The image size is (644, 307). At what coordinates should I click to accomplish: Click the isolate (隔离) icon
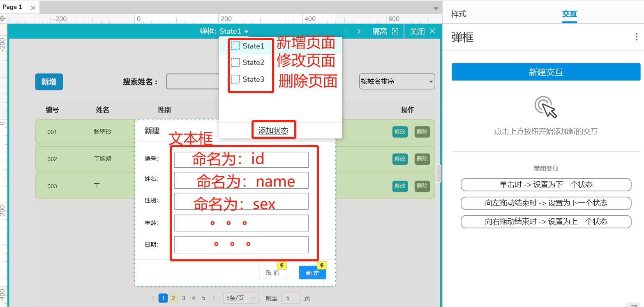pos(395,31)
